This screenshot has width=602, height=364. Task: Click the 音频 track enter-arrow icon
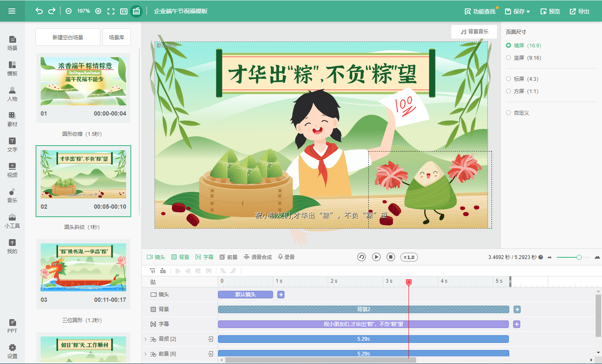click(x=210, y=339)
